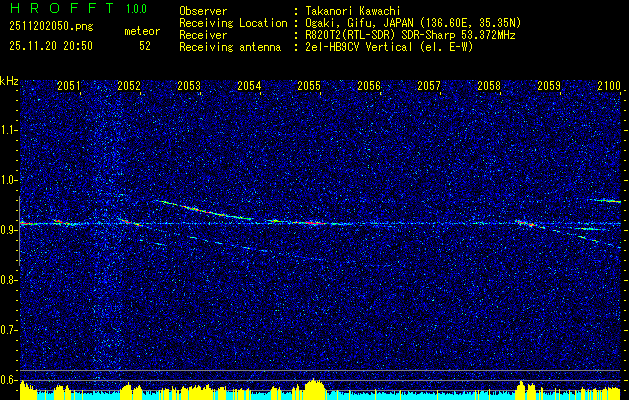The height and width of the screenshot is (400, 629).
Task: Click the date stamp 25.11.20 20:50
Action: coord(51,46)
